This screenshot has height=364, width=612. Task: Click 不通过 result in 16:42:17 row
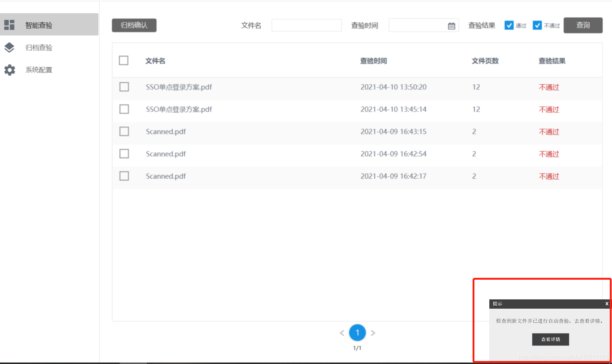point(549,176)
